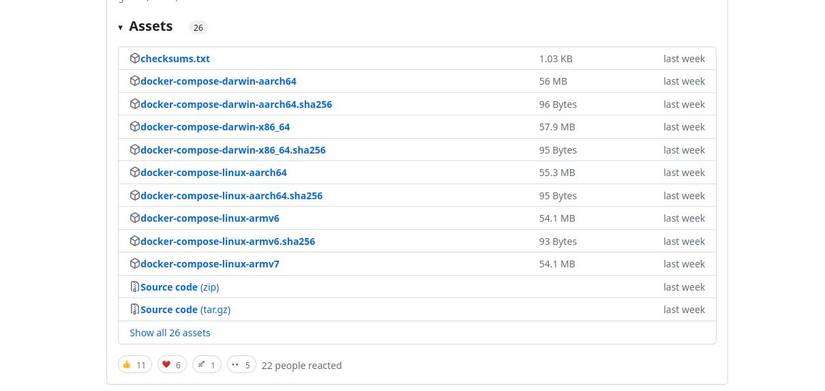Add eyes reaction with 5 votes
825x391 pixels.
tap(242, 365)
